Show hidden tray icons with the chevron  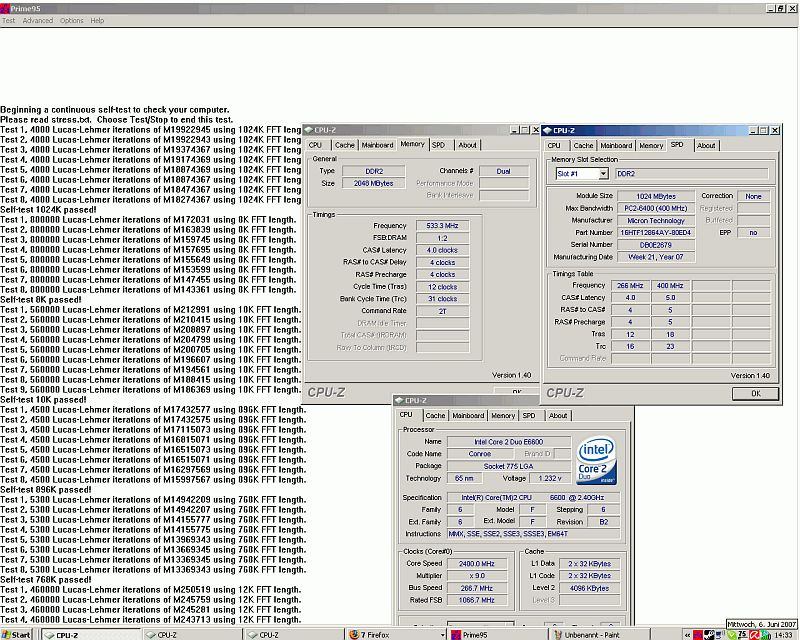pos(687,635)
